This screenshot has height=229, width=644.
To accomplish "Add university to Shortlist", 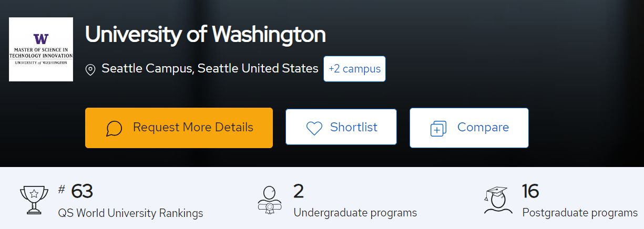I will click(341, 127).
